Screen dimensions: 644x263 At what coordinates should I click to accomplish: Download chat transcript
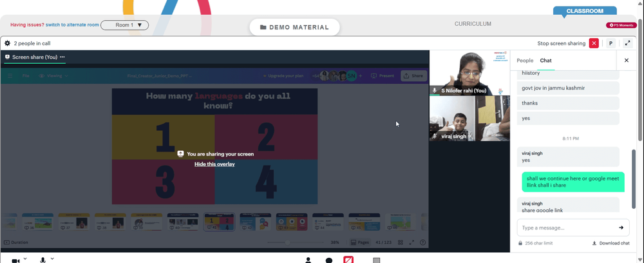tap(611, 243)
